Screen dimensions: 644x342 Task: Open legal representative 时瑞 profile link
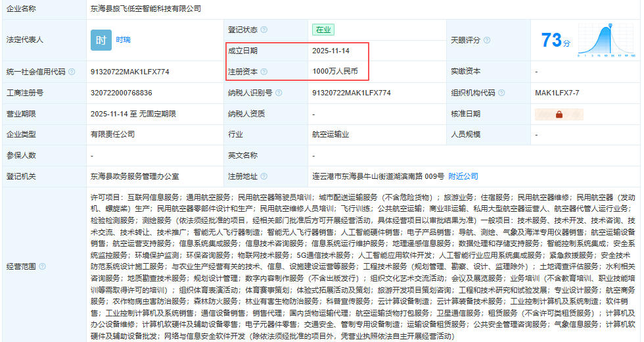point(123,39)
